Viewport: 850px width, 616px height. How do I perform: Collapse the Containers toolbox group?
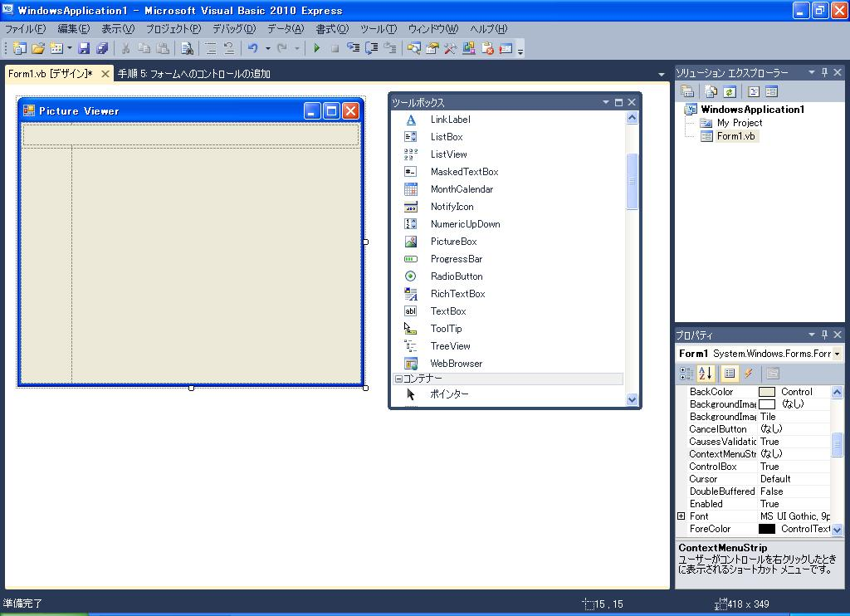[398, 379]
